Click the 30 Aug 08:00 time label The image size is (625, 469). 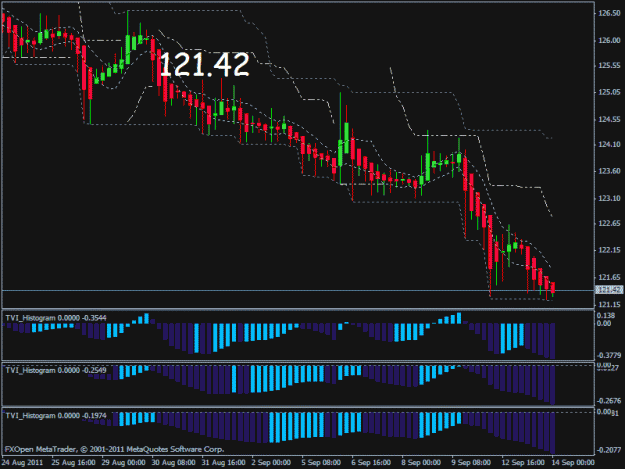(173, 463)
